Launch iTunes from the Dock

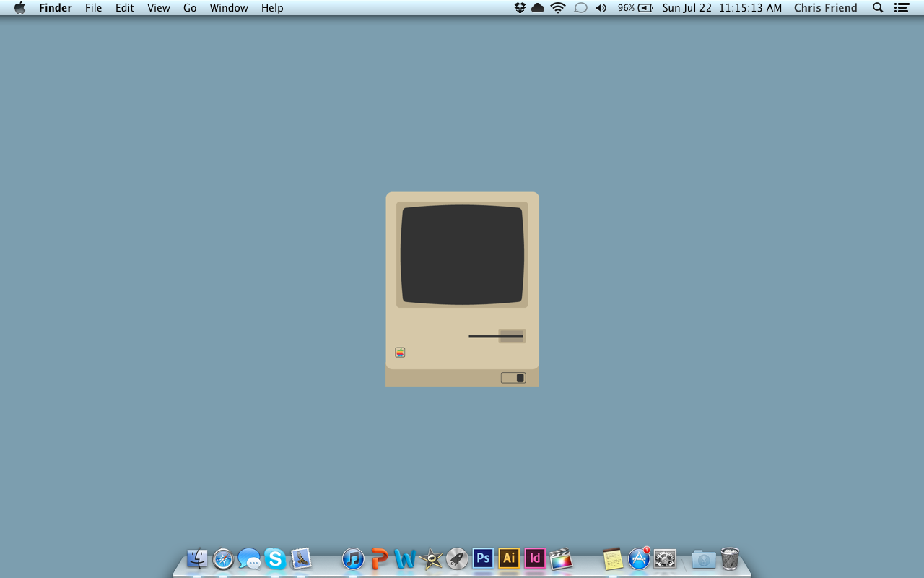click(353, 558)
